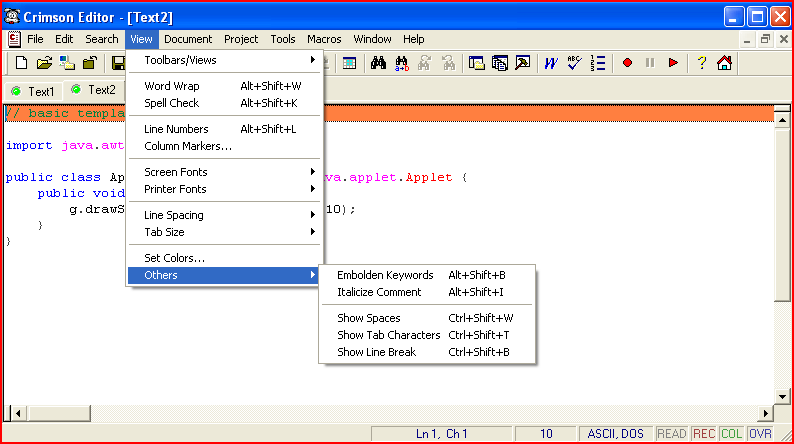Open the Project menu
This screenshot has width=794, height=444.
(241, 39)
